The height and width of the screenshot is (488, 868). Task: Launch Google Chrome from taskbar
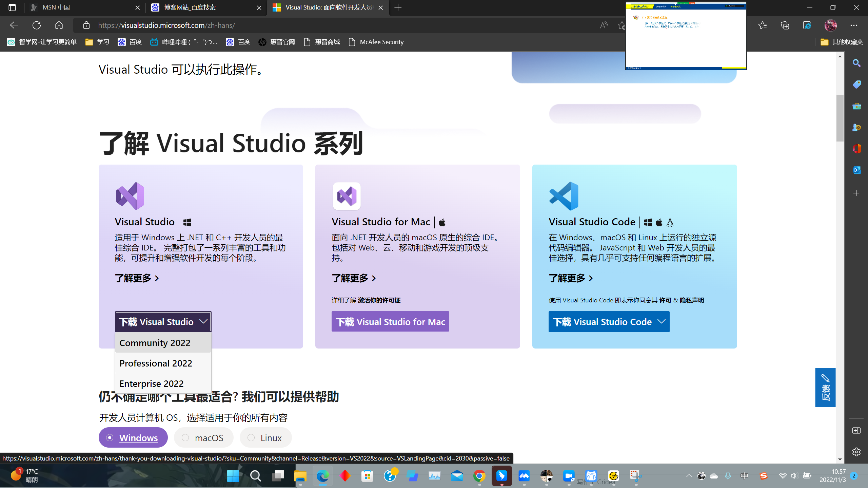pos(479,476)
